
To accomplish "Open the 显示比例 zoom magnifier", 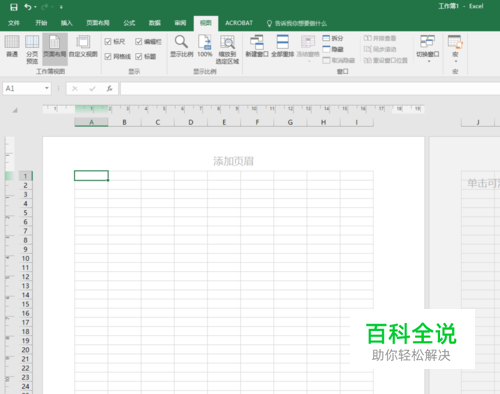I will click(181, 46).
